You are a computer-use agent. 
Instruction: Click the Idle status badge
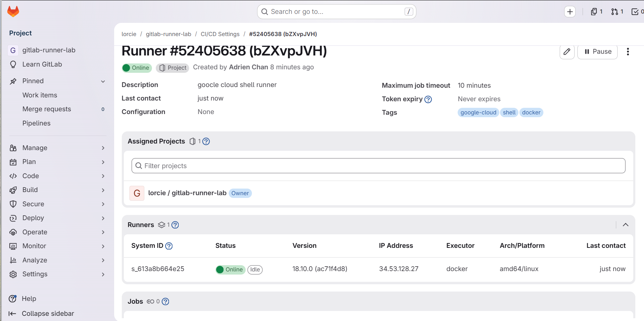pos(255,270)
